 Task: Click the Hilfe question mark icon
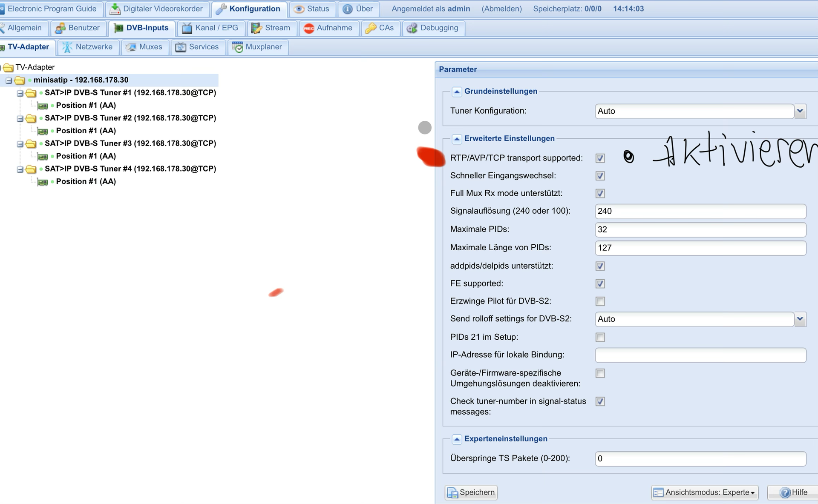tap(785, 493)
